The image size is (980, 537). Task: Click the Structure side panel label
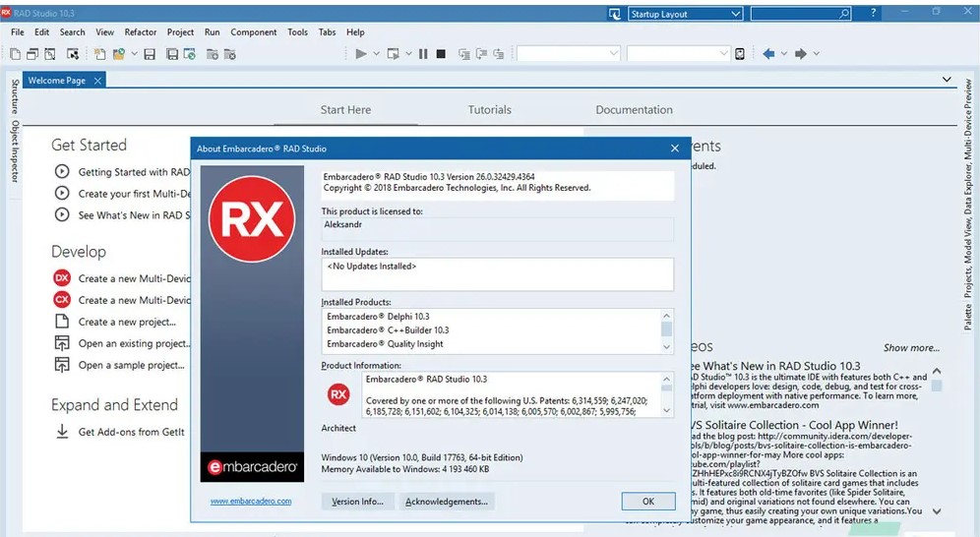tap(15, 96)
